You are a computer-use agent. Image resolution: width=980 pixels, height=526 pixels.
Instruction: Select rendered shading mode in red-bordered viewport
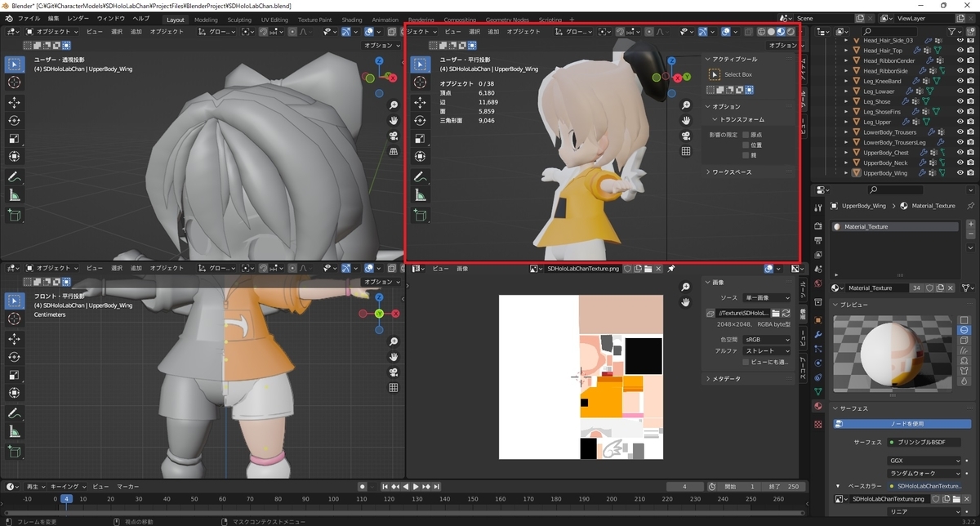(791, 31)
